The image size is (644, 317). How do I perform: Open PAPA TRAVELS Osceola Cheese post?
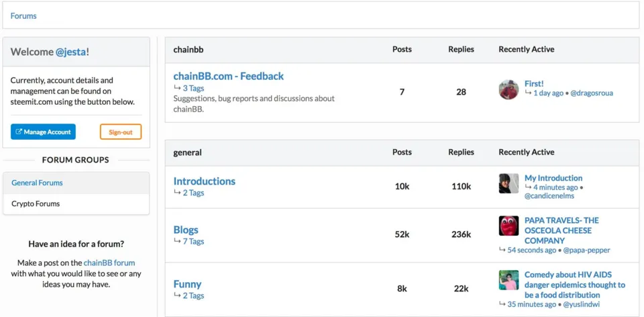click(x=561, y=230)
